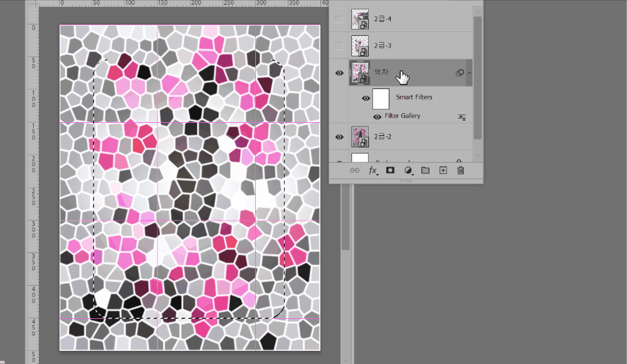Viewport: 627px width, 364px height.
Task: Click the Smart Filters mask thumbnail
Action: coord(381,99)
